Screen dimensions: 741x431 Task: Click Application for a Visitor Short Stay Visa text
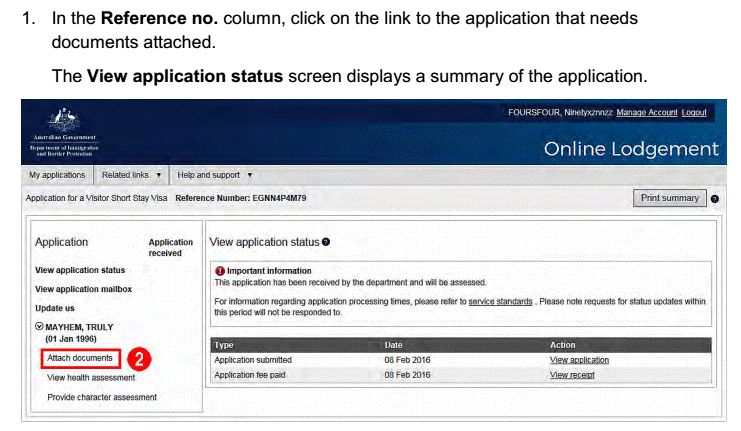point(96,198)
